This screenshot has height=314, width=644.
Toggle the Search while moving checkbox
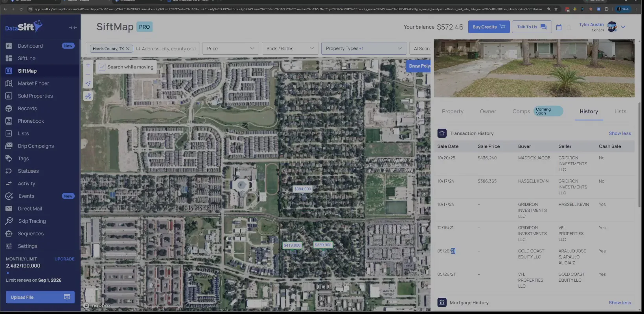tap(102, 67)
